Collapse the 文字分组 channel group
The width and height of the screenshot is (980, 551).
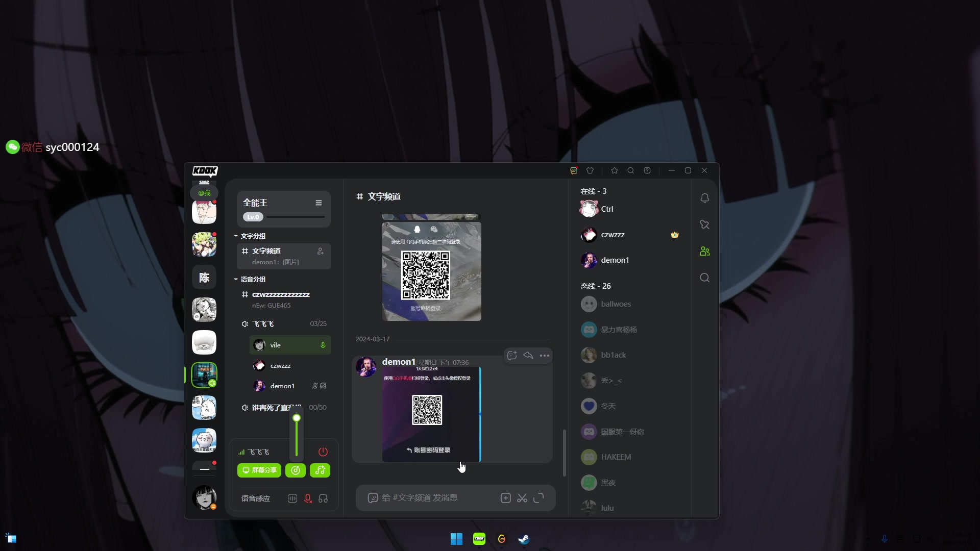[x=250, y=236]
